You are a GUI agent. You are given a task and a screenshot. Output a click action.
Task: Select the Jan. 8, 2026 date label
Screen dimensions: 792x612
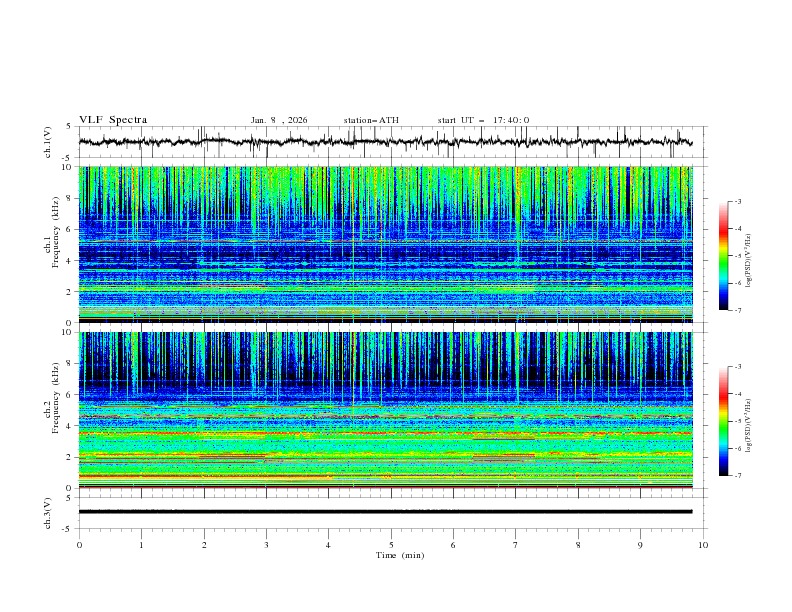pyautogui.click(x=279, y=120)
